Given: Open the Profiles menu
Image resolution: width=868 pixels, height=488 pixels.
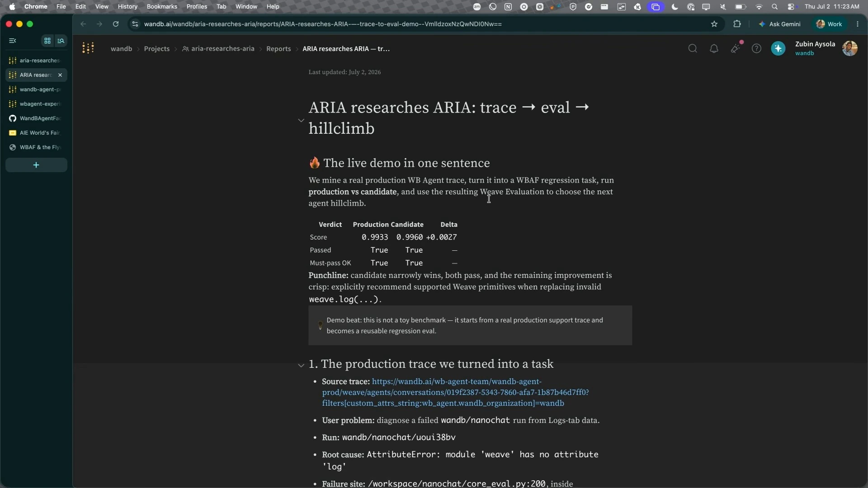Looking at the screenshot, I should point(197,7).
